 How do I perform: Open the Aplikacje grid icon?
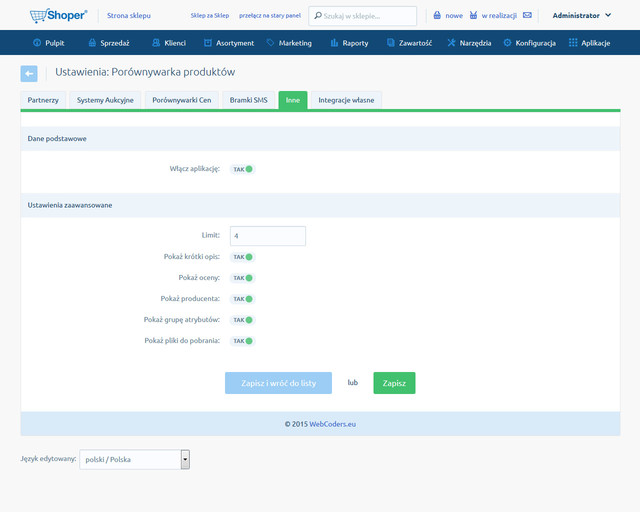(573, 43)
